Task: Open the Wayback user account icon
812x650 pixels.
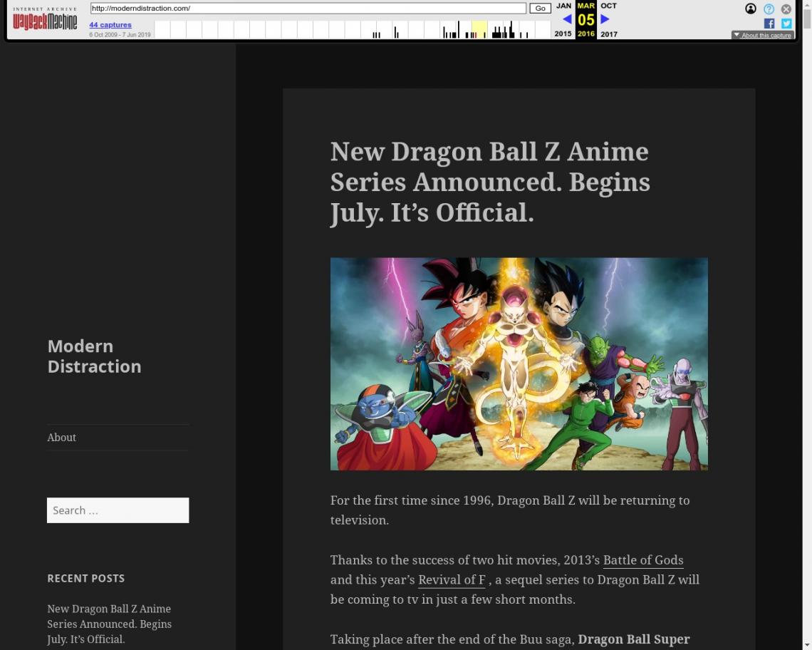Action: (750, 9)
